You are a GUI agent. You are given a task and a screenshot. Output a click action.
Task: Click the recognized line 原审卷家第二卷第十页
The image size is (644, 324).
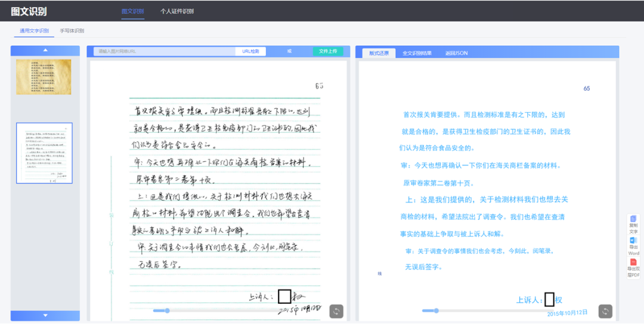click(x=438, y=183)
